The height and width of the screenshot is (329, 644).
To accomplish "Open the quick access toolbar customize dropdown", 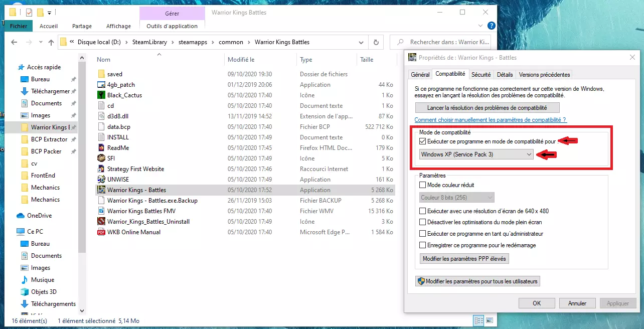I will [x=49, y=13].
